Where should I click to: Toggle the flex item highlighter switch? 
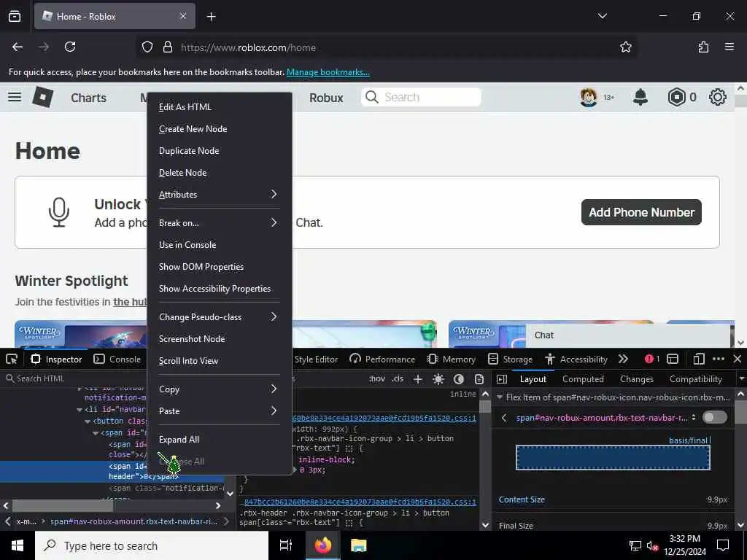(715, 418)
